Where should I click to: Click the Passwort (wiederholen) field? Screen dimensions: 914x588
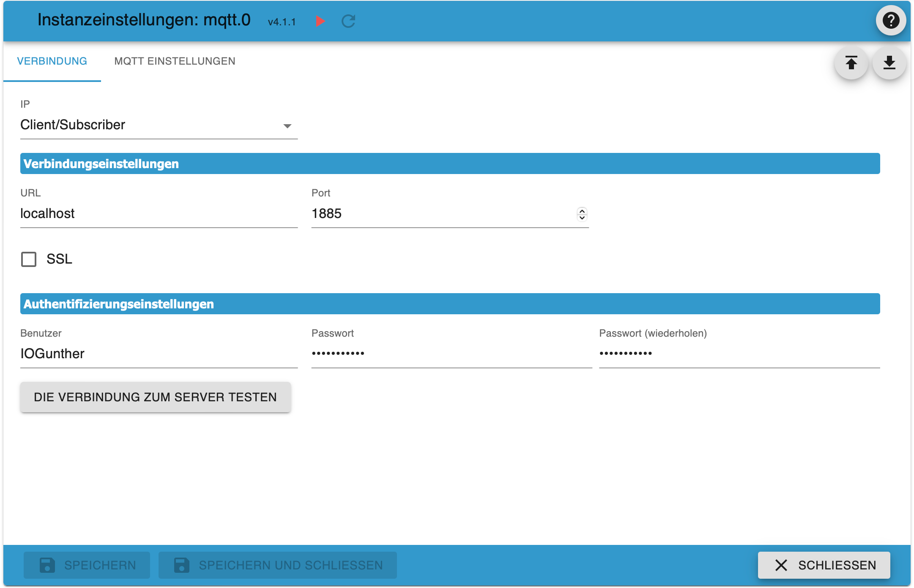pos(739,354)
